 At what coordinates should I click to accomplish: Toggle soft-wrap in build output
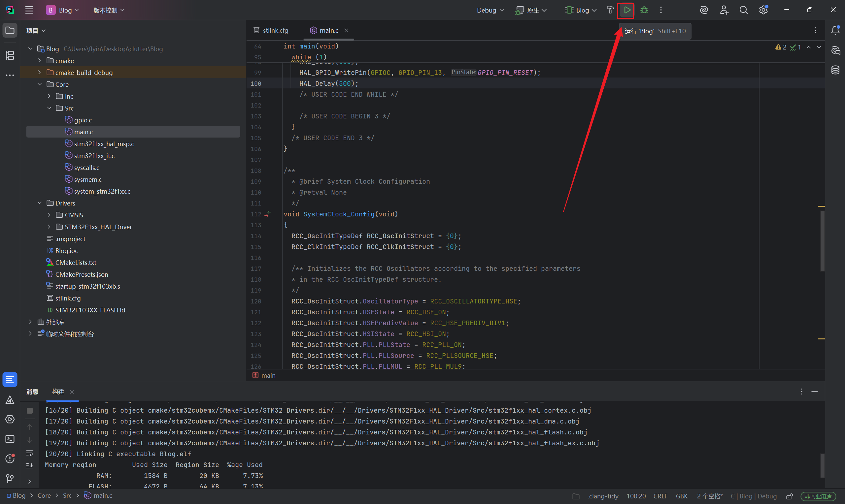coord(30,453)
